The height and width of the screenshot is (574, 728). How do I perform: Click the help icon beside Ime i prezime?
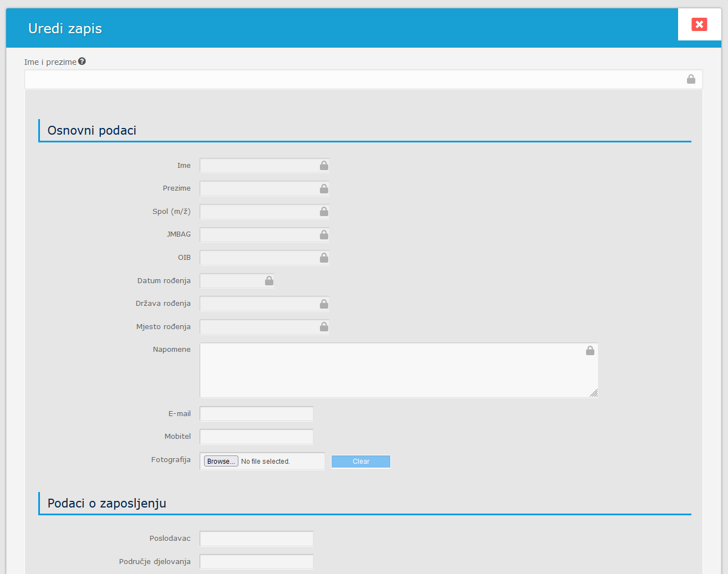click(82, 61)
